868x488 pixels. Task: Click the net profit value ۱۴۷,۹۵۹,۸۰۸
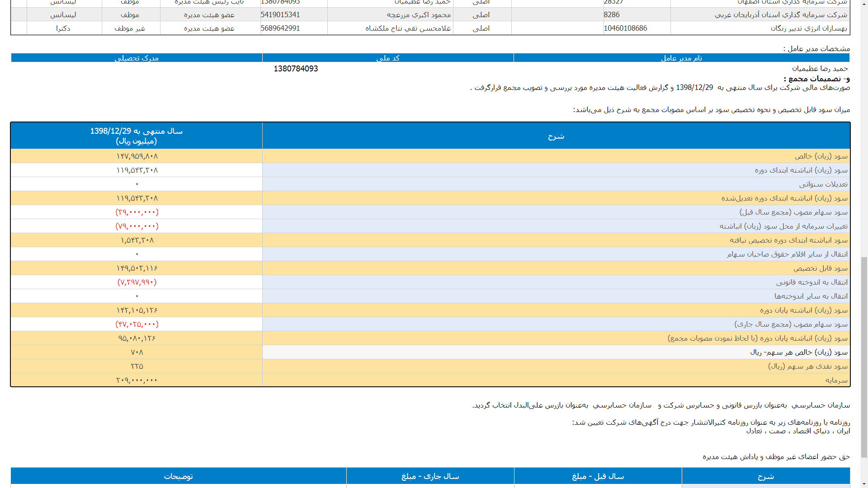137,156
